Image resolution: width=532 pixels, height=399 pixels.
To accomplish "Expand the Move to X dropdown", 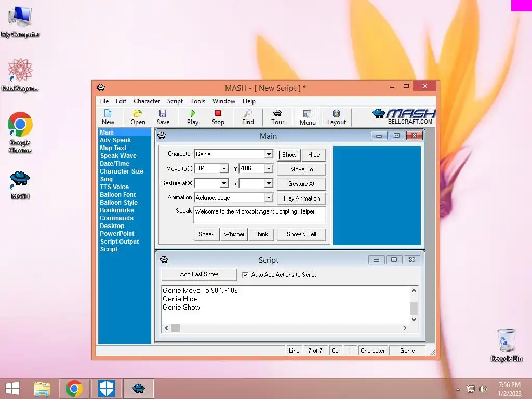I will tap(224, 169).
